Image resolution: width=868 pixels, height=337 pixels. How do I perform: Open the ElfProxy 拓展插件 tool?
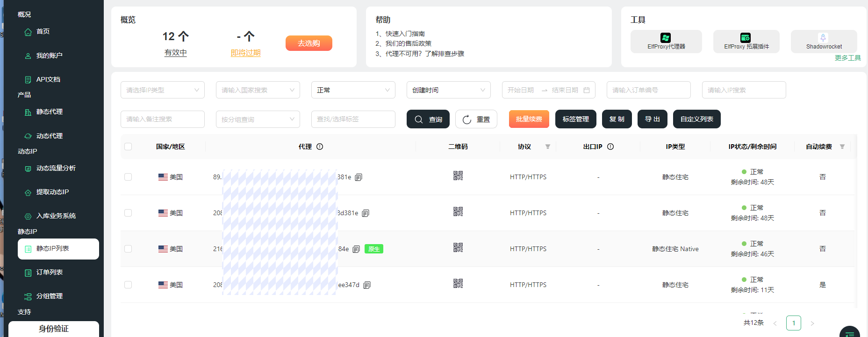click(746, 38)
